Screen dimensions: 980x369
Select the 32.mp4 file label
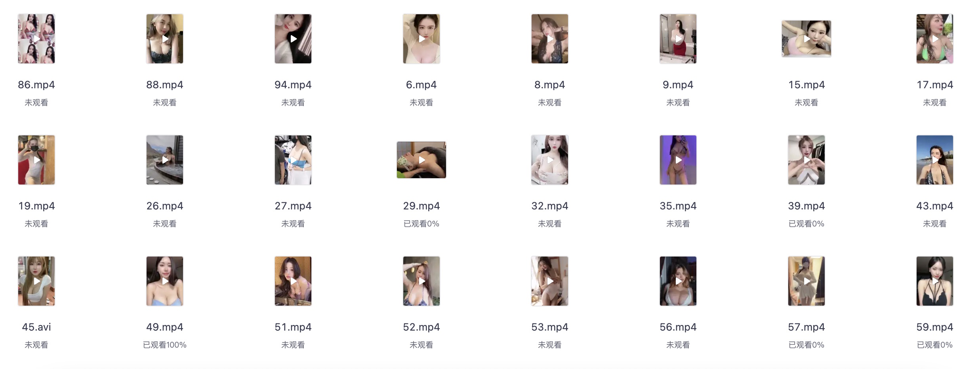(550, 206)
